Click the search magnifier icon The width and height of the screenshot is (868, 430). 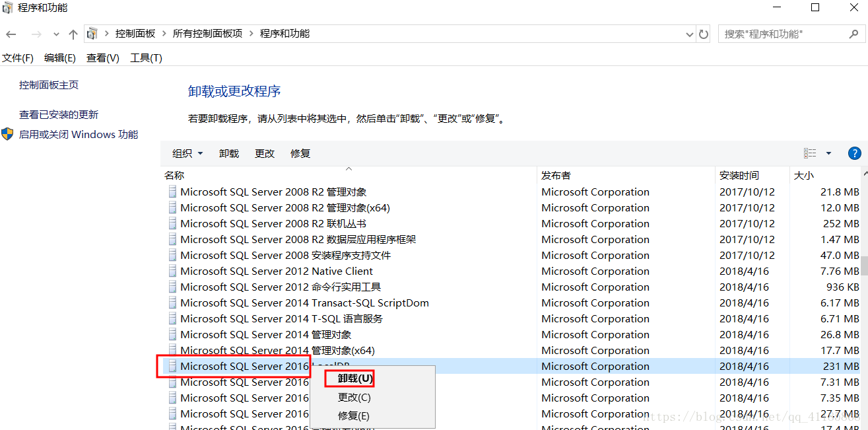[853, 34]
